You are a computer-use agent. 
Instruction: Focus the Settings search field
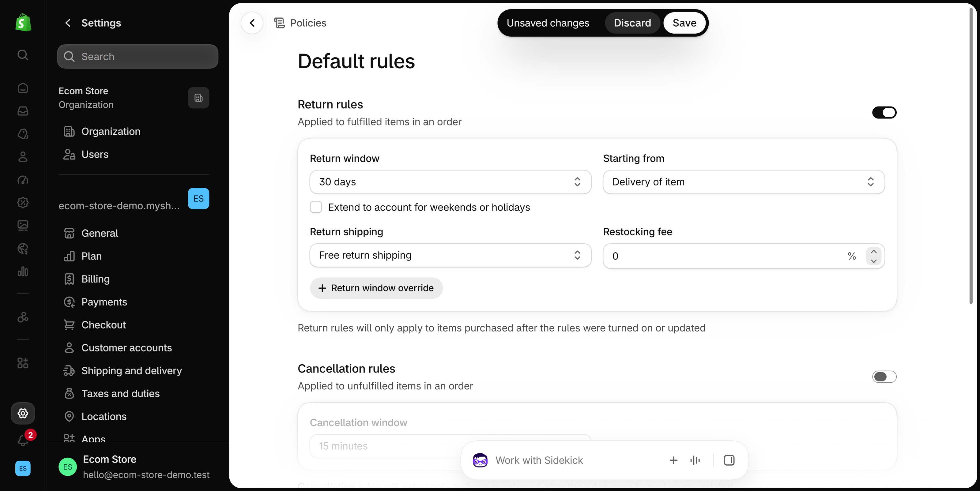(x=138, y=56)
